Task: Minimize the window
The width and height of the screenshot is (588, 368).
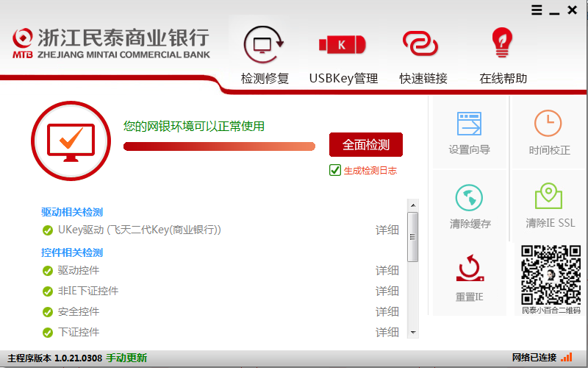Action: 554,13
